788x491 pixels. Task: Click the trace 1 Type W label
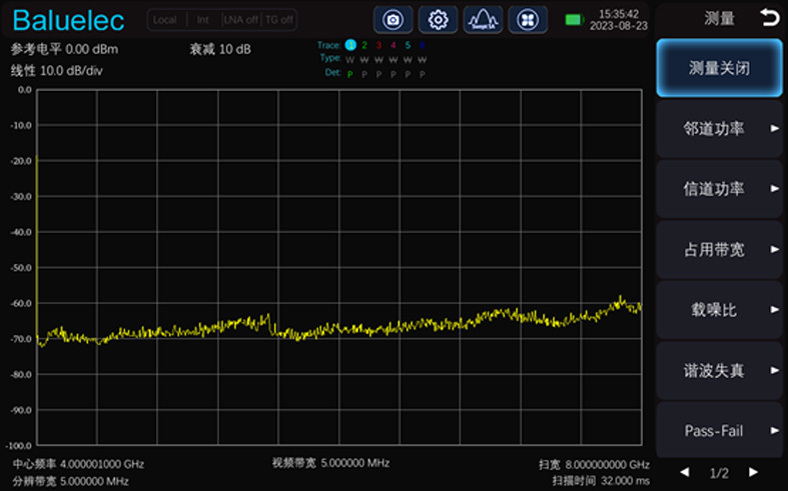(x=350, y=60)
